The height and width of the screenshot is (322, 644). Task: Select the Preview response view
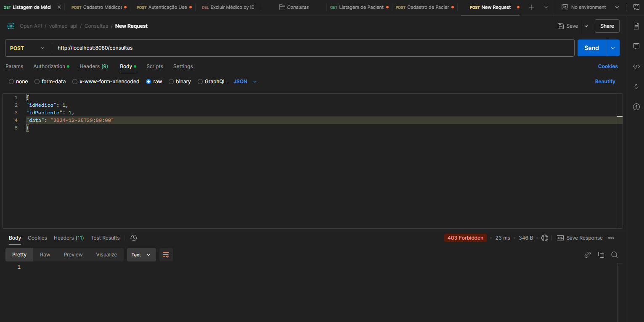point(73,255)
